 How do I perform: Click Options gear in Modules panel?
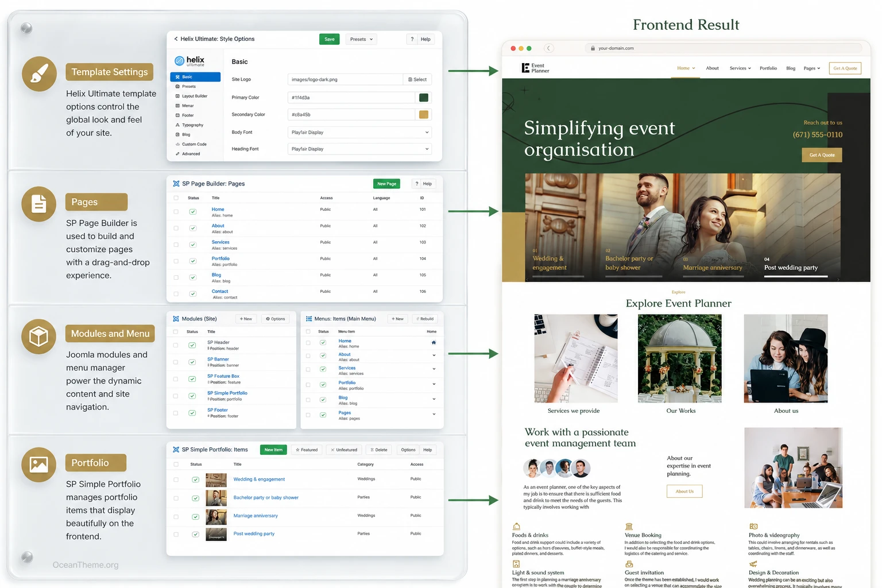pos(276,319)
